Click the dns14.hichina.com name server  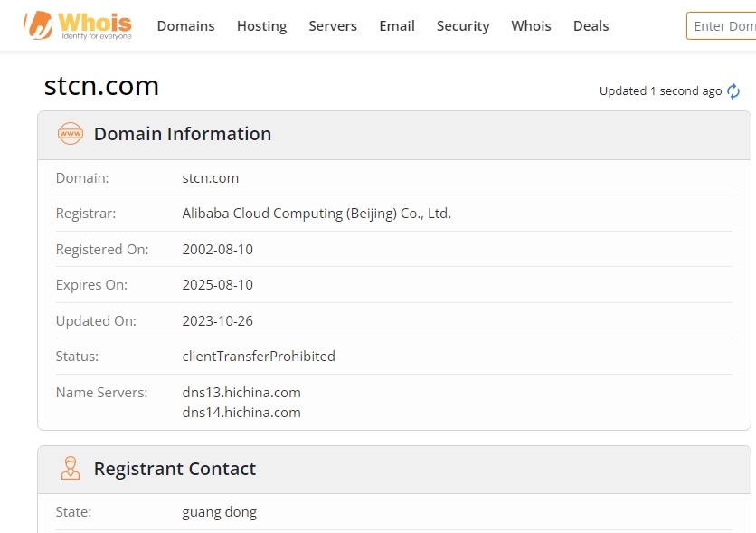(241, 413)
